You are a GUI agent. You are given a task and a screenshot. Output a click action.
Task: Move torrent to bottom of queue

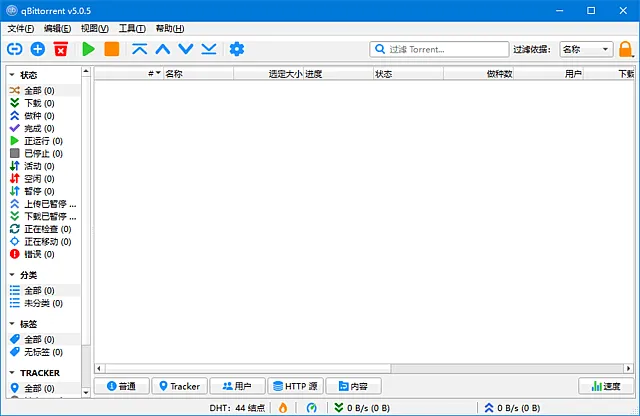tap(209, 49)
